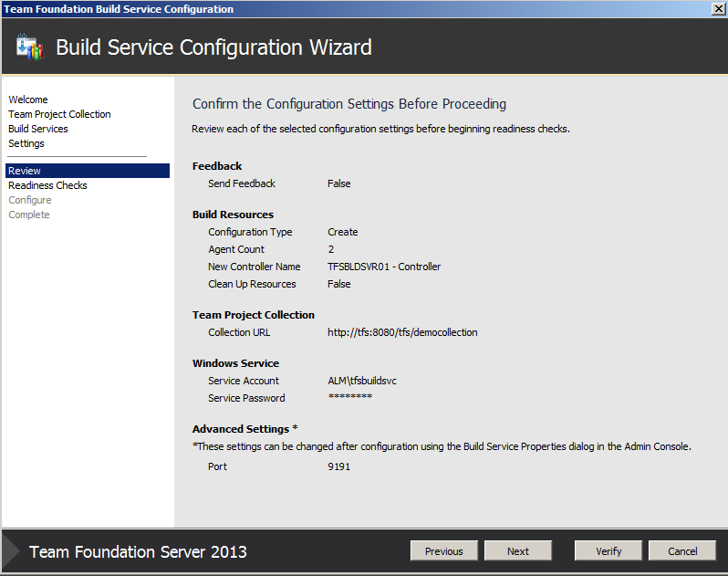The height and width of the screenshot is (576, 728).
Task: Click the Build Service wizard icon
Action: coord(28,47)
